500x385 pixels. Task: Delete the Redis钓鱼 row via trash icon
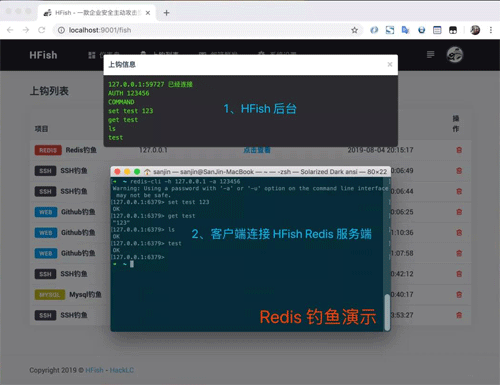pos(459,150)
